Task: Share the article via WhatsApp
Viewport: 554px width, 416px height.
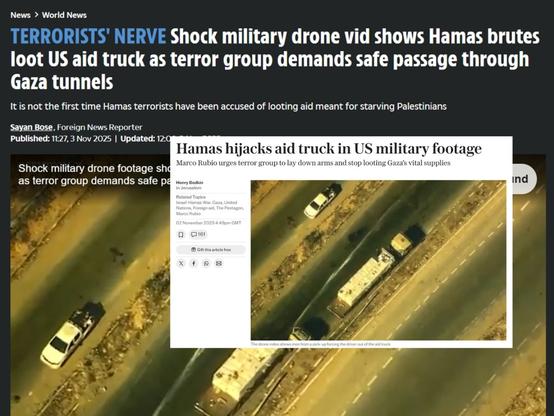Action: tap(206, 263)
